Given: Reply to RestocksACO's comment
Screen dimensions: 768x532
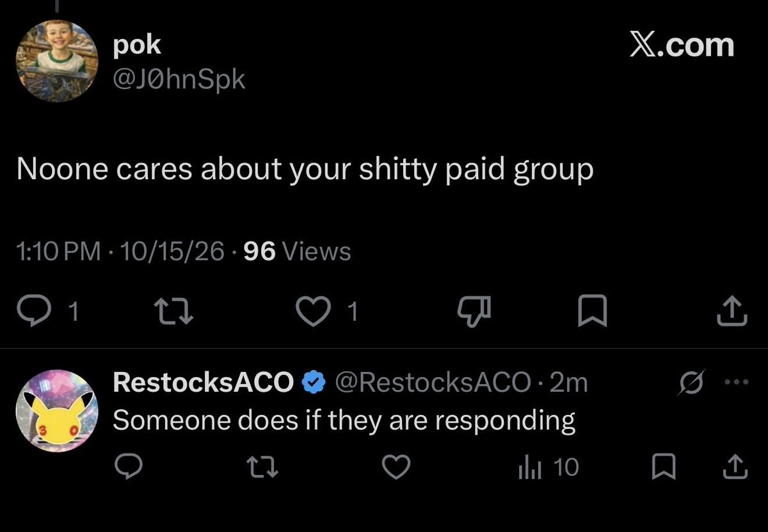Looking at the screenshot, I should pos(129,468).
